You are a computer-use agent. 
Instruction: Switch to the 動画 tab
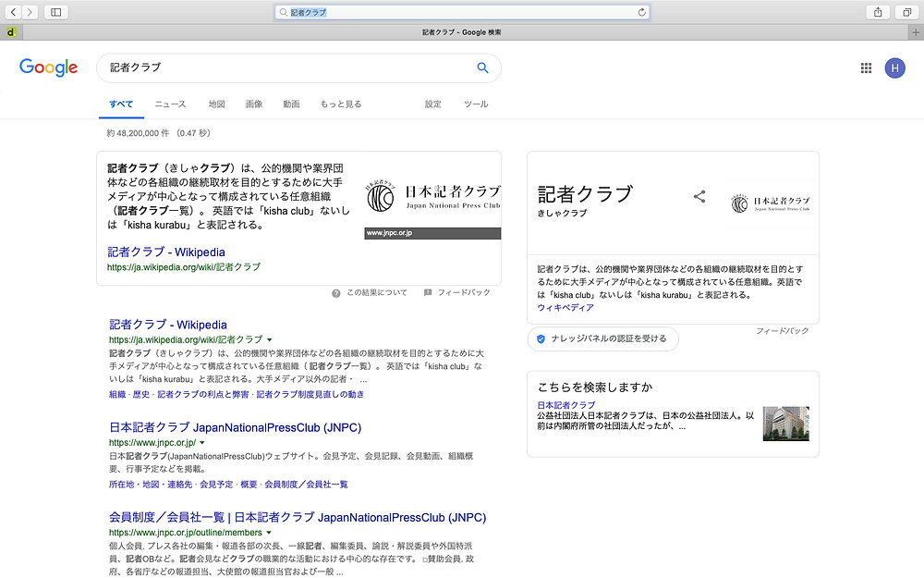(x=291, y=105)
